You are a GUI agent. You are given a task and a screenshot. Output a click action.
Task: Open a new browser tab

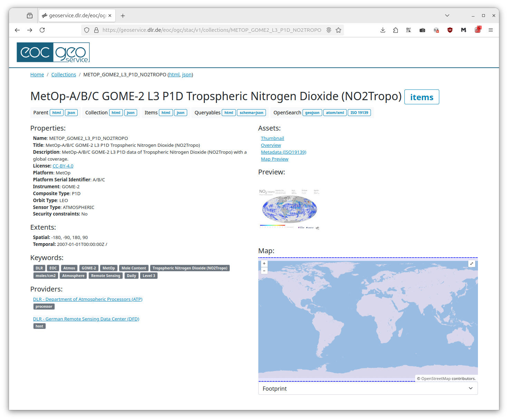point(123,16)
